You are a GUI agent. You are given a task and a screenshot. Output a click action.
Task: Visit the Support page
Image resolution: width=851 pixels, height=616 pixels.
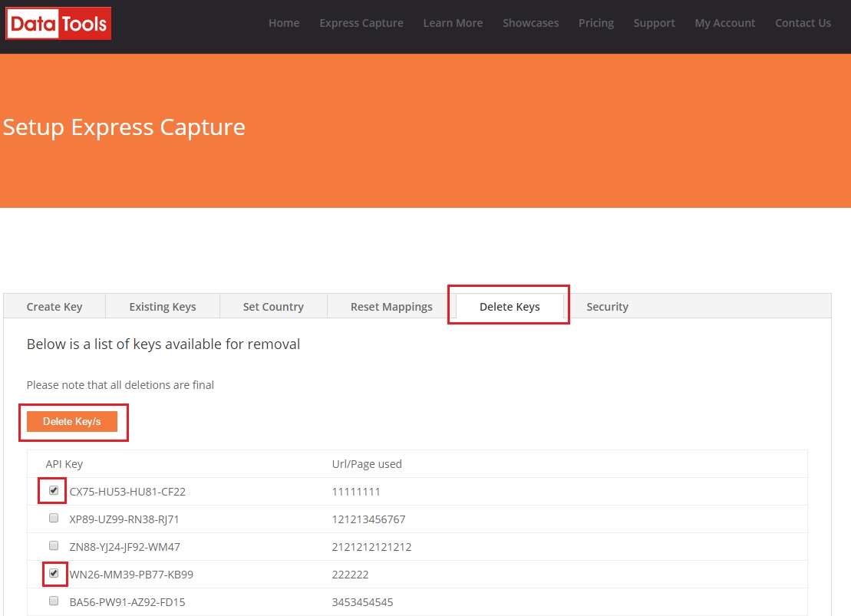tap(654, 23)
